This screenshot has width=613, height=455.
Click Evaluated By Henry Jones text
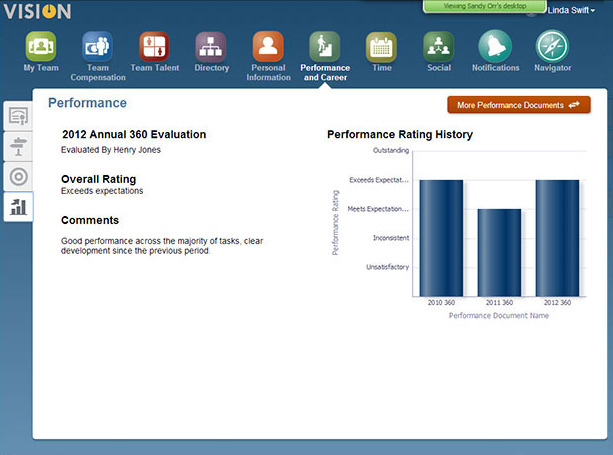111,150
